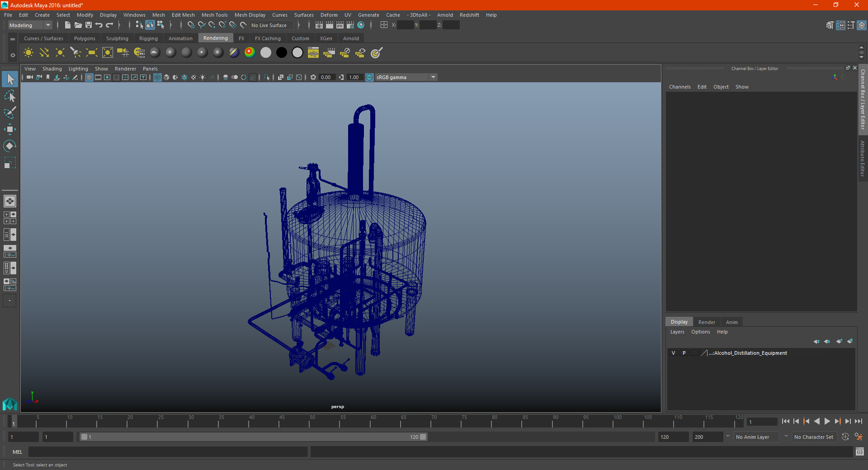This screenshot has width=868, height=470.
Task: Toggle view transform ON button
Action: [369, 77]
